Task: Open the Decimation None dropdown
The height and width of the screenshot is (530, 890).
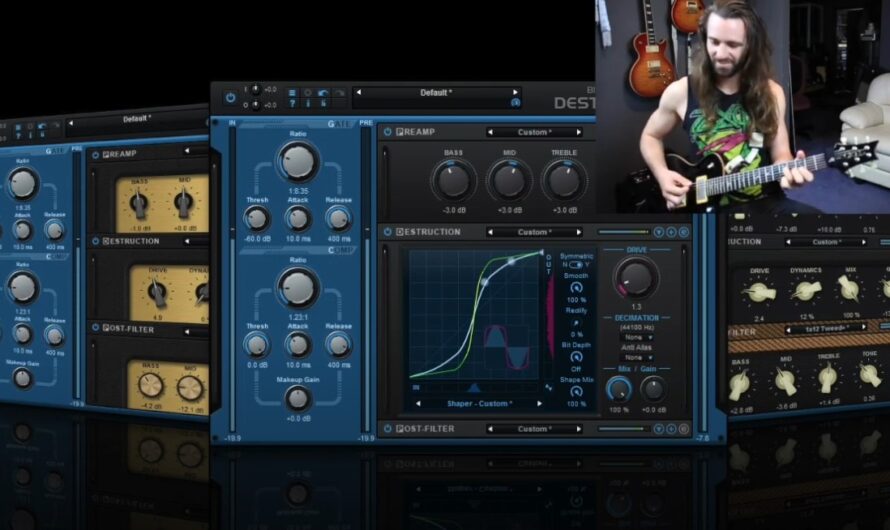Action: coord(636,337)
